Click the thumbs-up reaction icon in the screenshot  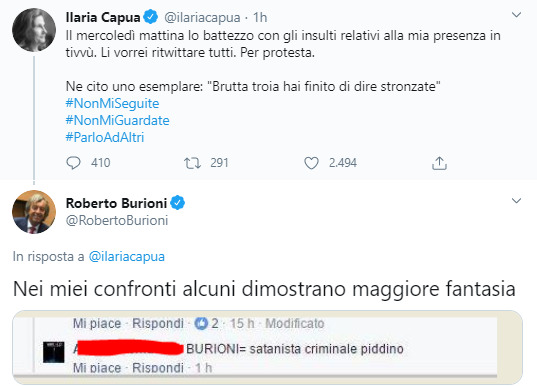pyautogui.click(x=201, y=323)
